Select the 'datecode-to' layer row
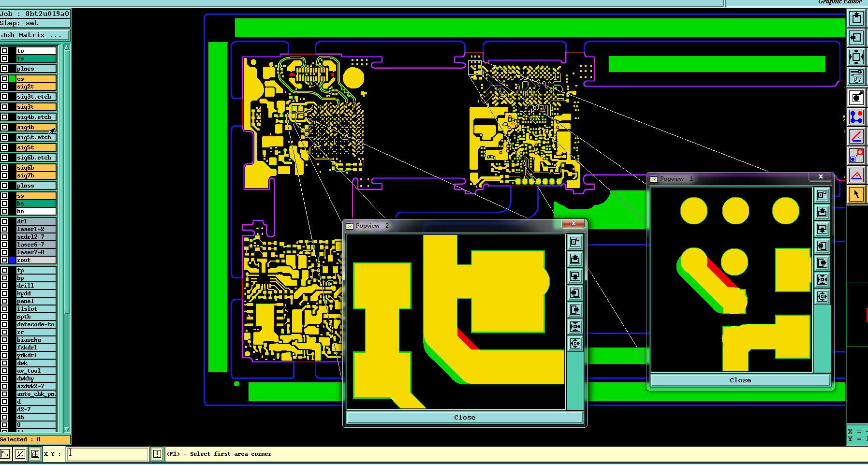The width and height of the screenshot is (868, 465). pos(36,324)
